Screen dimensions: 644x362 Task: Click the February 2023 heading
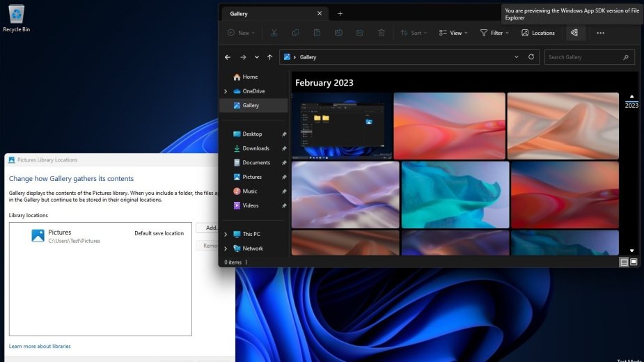pos(324,83)
